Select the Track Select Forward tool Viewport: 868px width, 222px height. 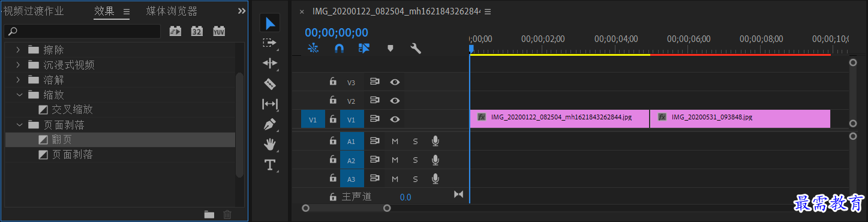[x=270, y=43]
